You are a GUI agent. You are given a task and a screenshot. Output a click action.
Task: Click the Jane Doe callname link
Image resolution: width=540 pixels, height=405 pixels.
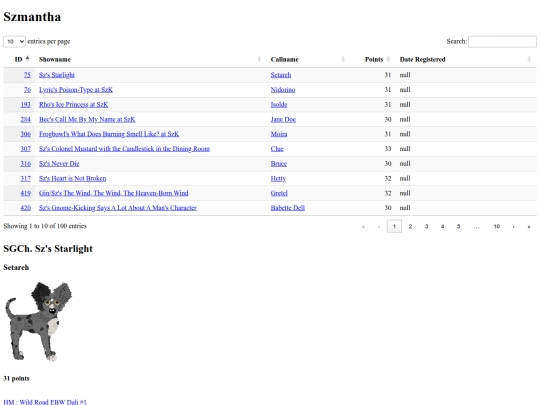tap(283, 119)
